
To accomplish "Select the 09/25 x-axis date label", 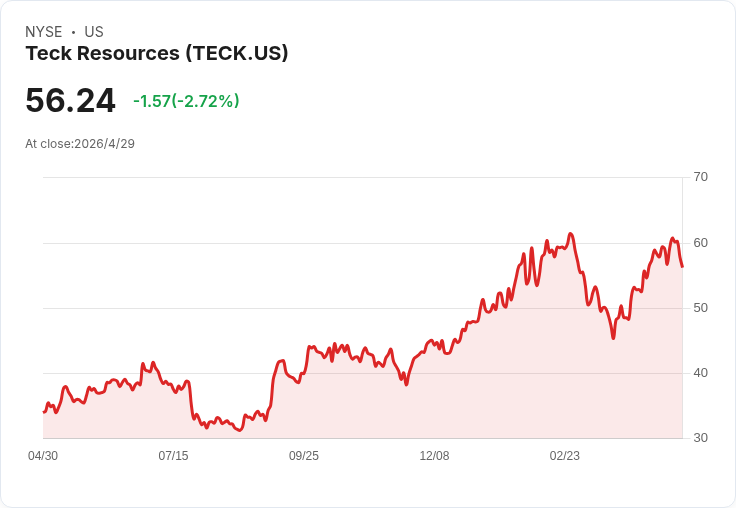I will 304,456.
